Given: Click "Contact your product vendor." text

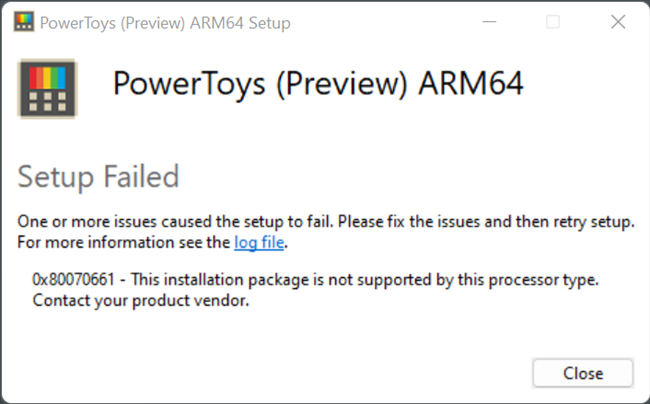Looking at the screenshot, I should [140, 301].
